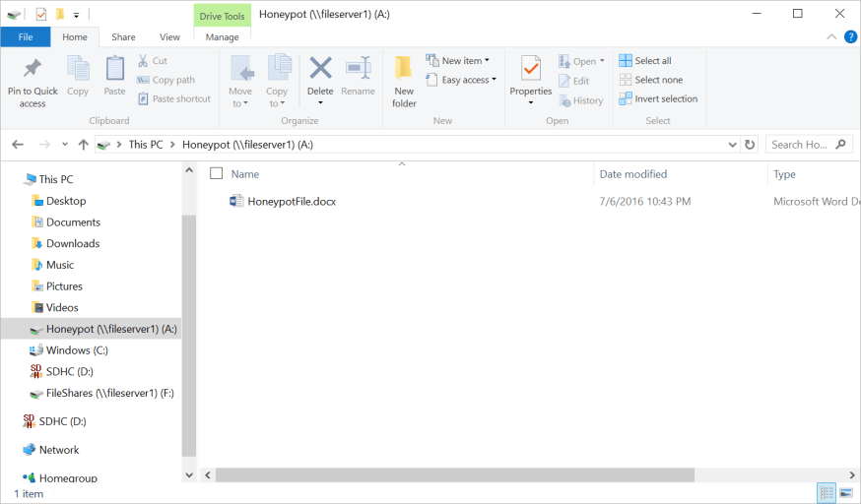Click Pin to Quick access icon
The image size is (861, 504).
(x=33, y=68)
